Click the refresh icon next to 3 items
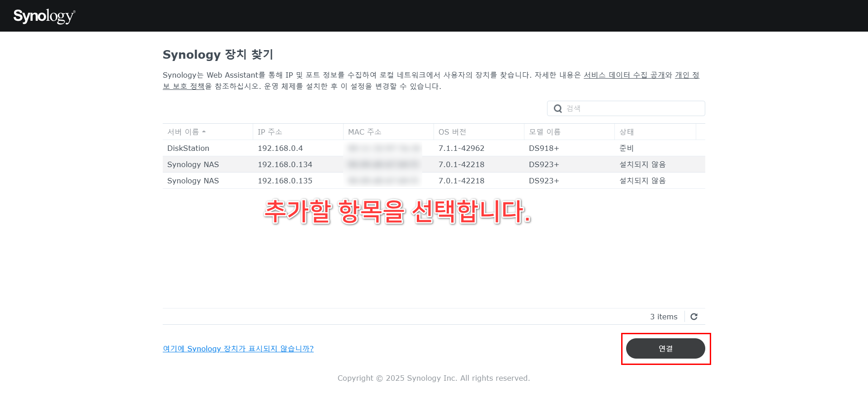 pos(694,317)
